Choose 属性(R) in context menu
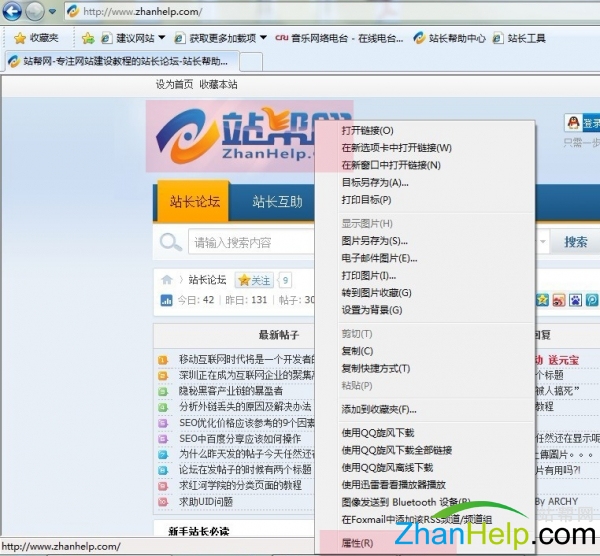 [425, 543]
